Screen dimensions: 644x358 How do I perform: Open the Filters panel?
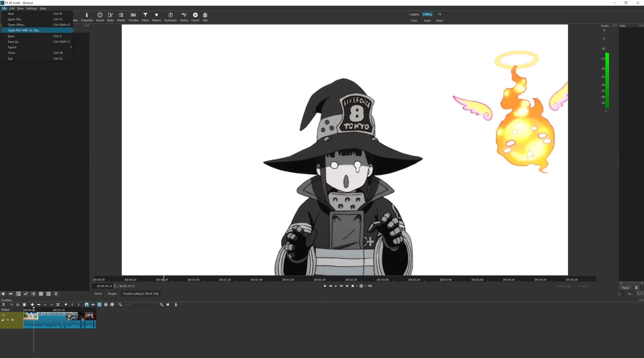[x=145, y=17]
